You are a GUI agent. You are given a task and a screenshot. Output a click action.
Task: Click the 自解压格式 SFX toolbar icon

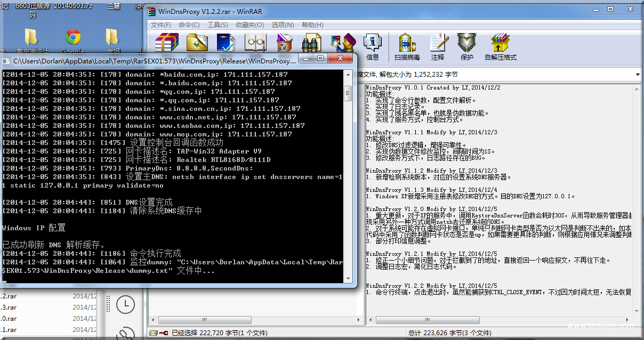click(x=500, y=47)
